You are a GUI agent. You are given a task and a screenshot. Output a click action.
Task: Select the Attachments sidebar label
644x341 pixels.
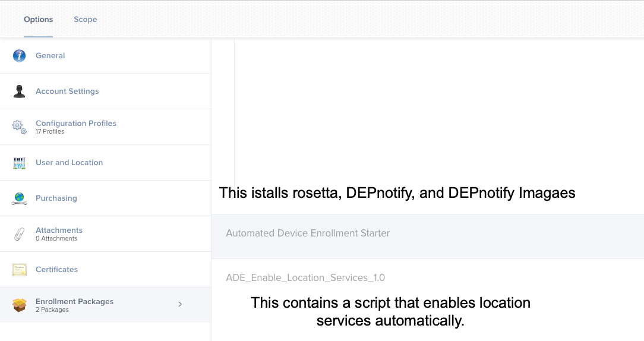[x=59, y=230]
